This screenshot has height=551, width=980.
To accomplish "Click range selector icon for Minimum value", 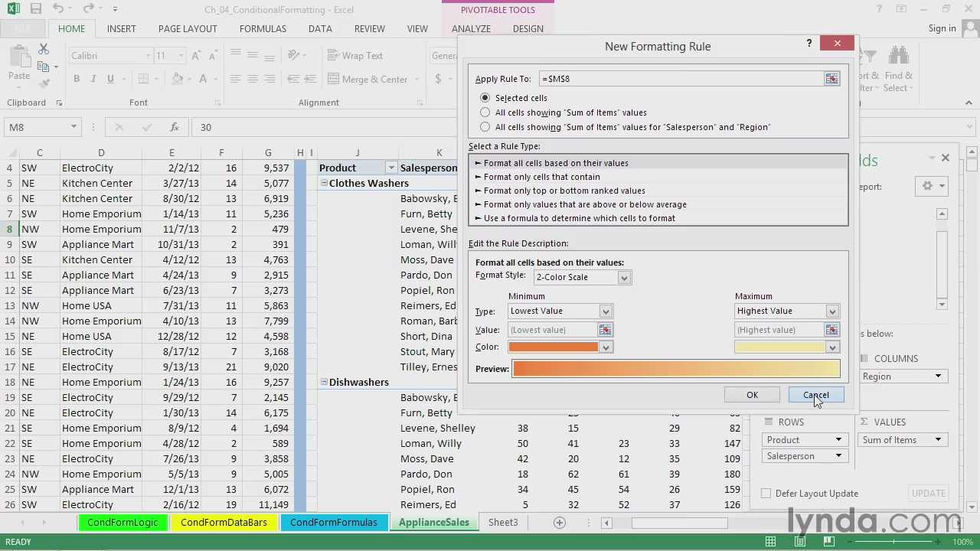I will pos(605,330).
